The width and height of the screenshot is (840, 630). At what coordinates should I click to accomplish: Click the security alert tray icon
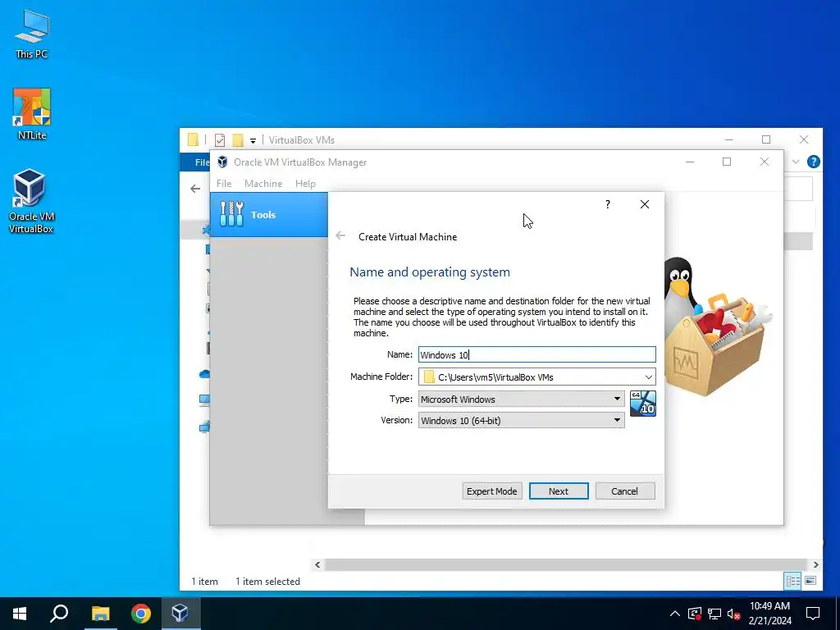[694, 614]
